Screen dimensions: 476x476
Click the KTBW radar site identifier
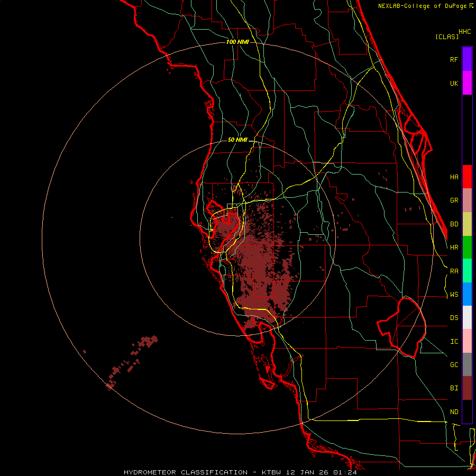[271, 472]
